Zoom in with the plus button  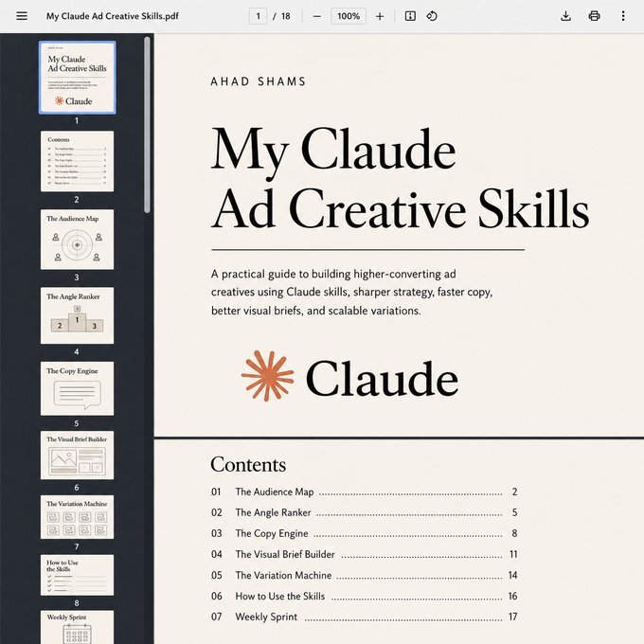pos(380,16)
